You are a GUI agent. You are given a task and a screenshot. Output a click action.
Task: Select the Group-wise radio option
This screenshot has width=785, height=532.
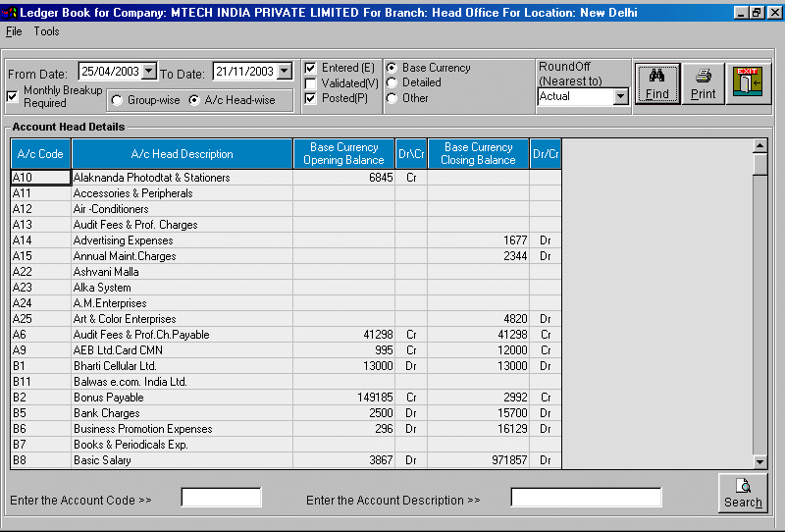pos(117,100)
